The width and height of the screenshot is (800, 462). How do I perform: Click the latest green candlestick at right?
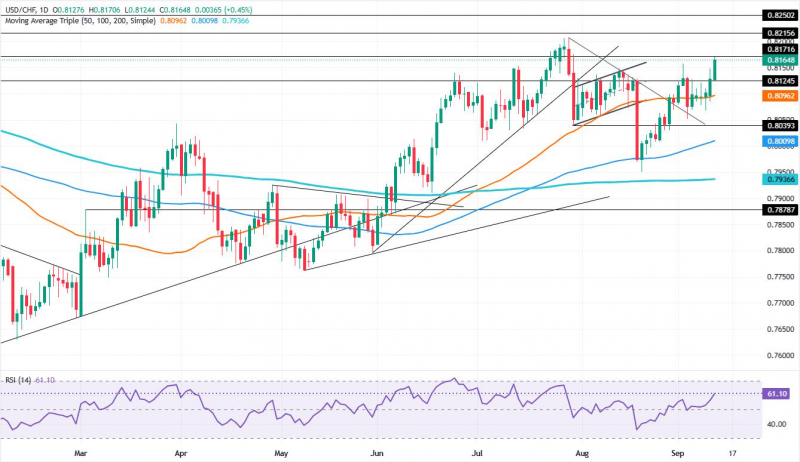(715, 69)
